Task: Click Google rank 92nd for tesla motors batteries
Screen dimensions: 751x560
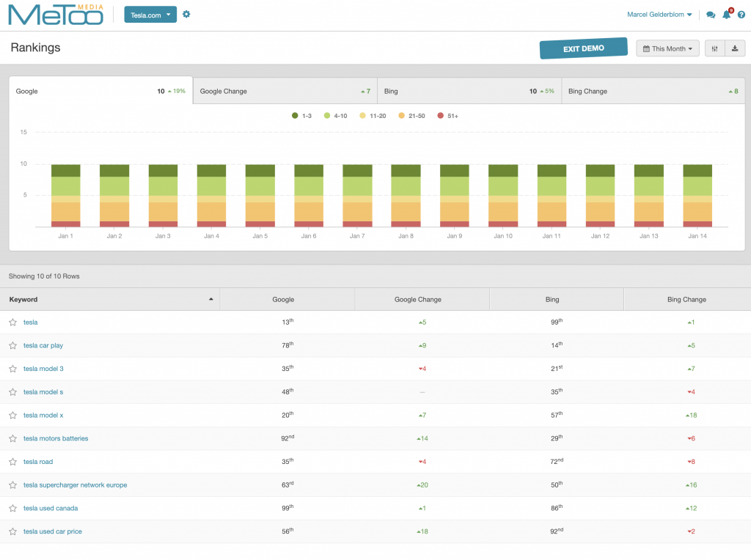Action: click(x=287, y=438)
